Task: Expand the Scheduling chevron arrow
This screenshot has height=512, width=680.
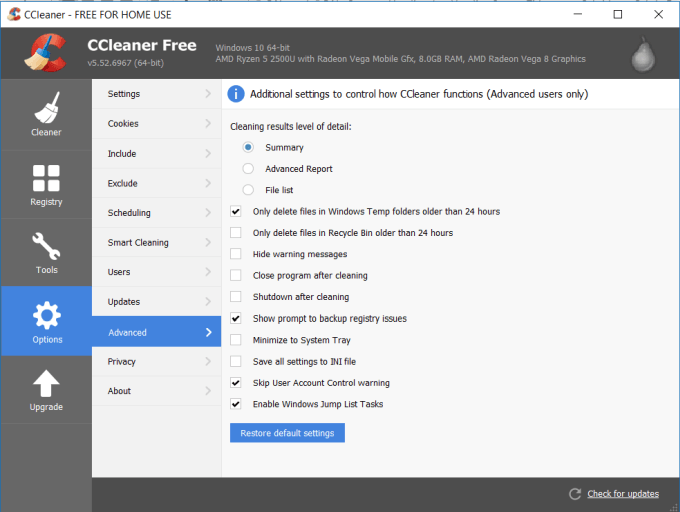Action: 208,213
